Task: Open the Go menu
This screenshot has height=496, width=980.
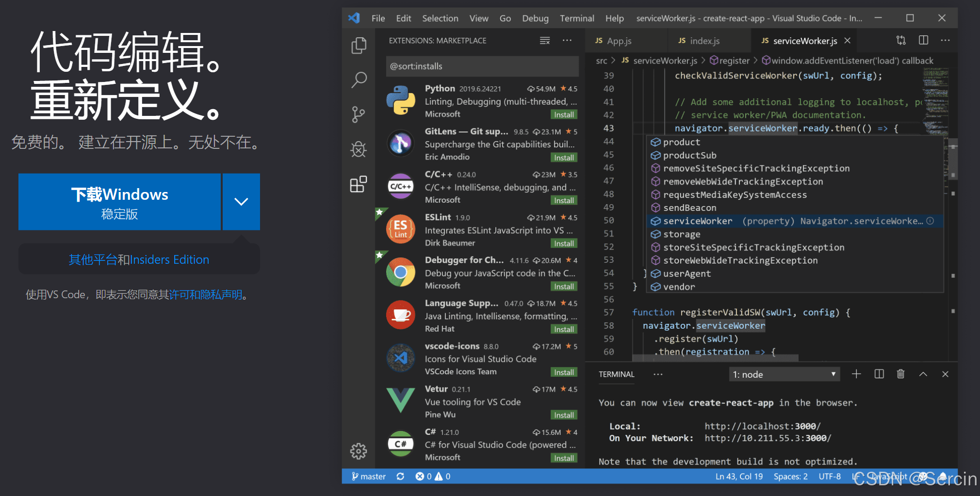Action: click(505, 18)
